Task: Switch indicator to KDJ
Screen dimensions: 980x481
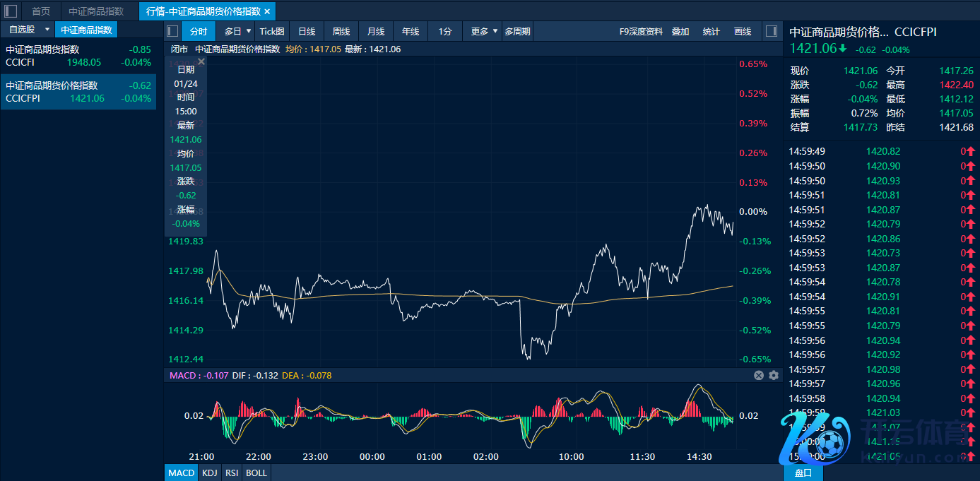Action: click(x=210, y=473)
